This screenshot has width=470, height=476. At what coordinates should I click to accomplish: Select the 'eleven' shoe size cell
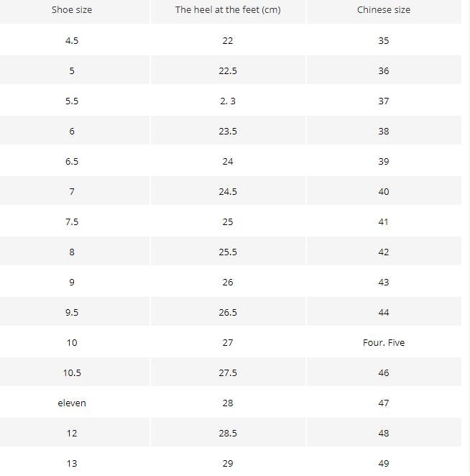(72, 403)
